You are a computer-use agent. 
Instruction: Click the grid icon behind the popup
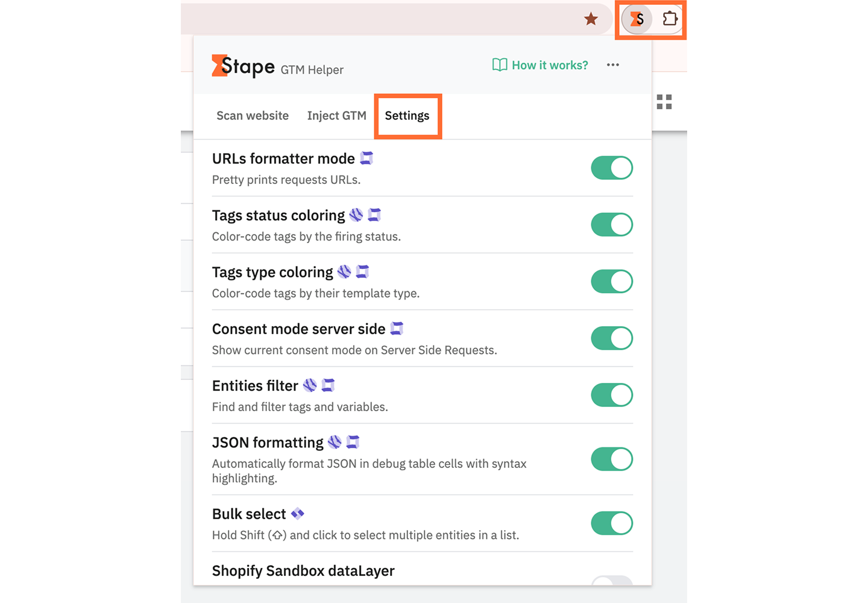[664, 102]
